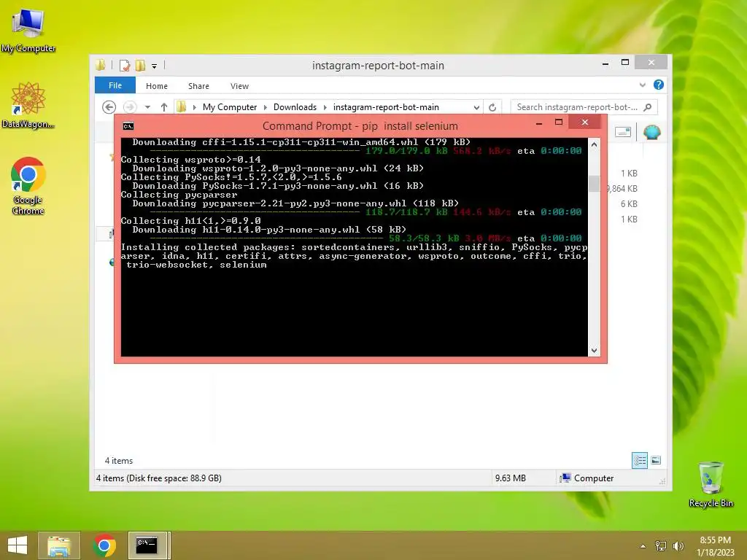Open Command Prompt system menu icon
Screen dimensions: 747x560
pos(128,126)
